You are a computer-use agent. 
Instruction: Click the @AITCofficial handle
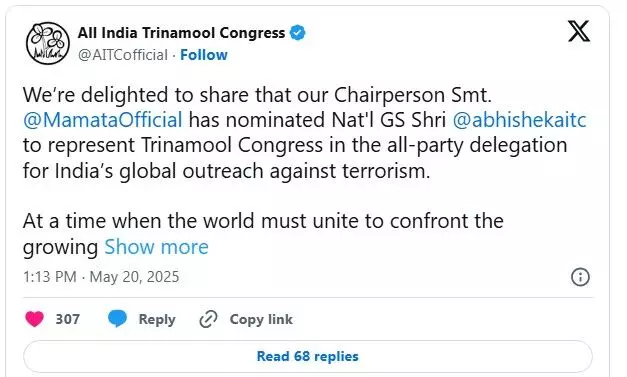click(123, 55)
